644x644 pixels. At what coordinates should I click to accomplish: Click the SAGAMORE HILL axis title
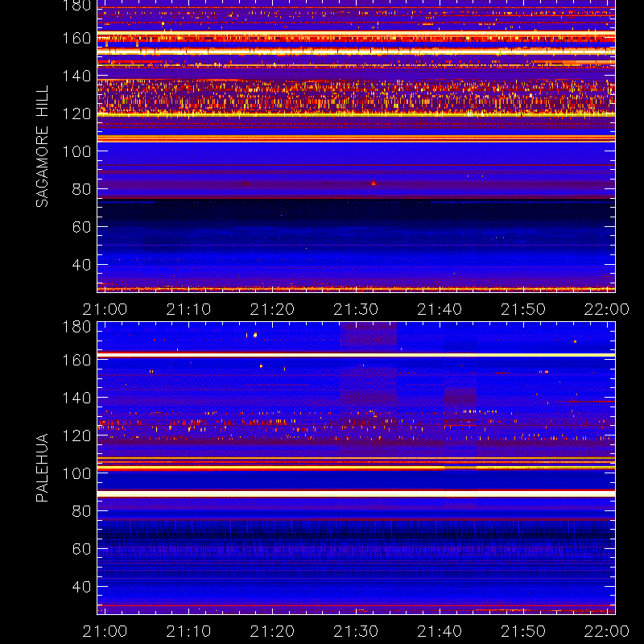[x=42, y=147]
